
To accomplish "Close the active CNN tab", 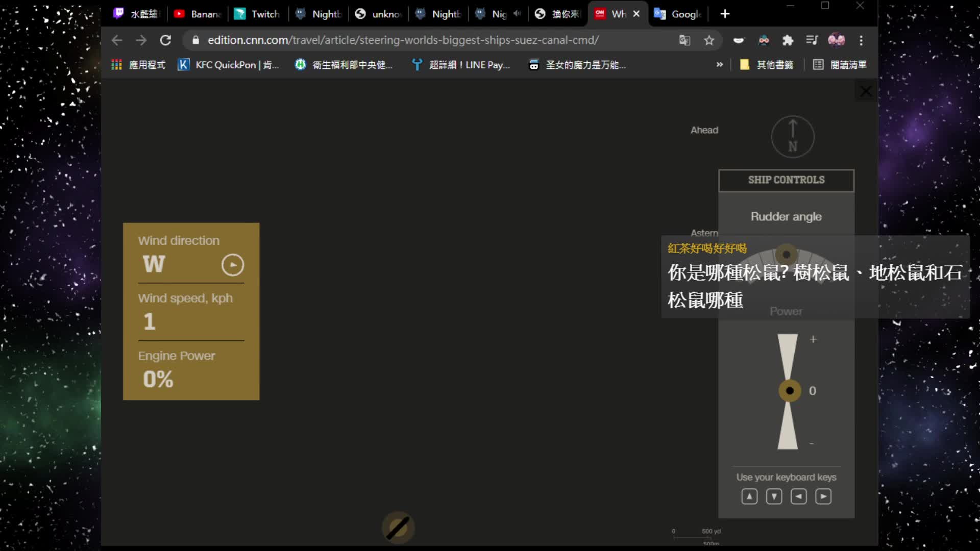I will click(636, 14).
